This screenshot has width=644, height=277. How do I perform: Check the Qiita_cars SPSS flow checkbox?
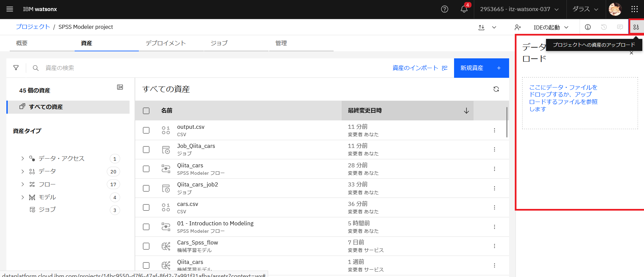click(146, 169)
